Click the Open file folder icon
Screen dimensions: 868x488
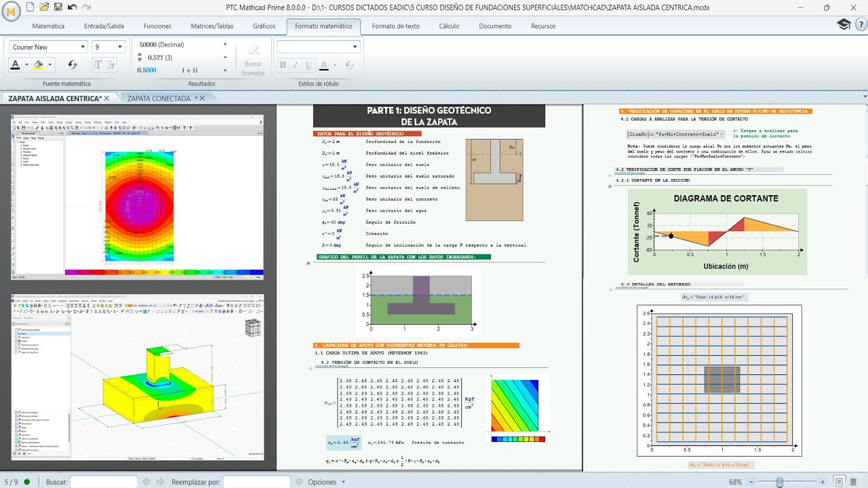pyautogui.click(x=44, y=7)
